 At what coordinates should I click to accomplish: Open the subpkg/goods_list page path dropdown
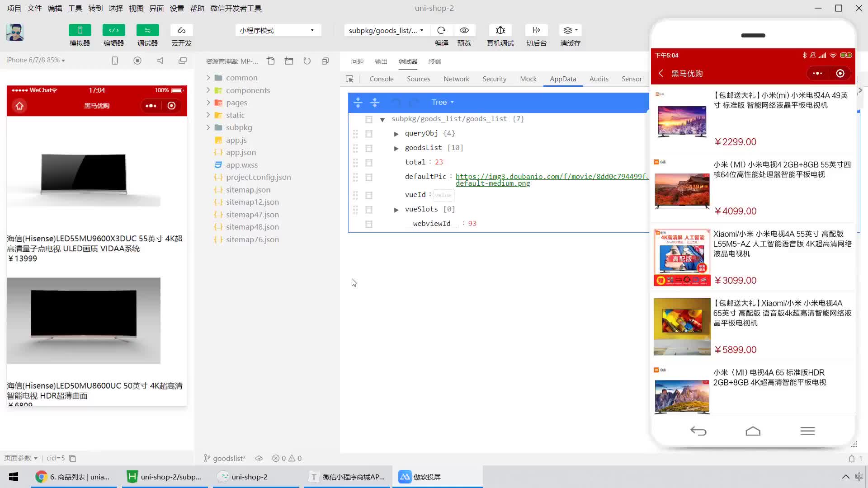click(386, 30)
